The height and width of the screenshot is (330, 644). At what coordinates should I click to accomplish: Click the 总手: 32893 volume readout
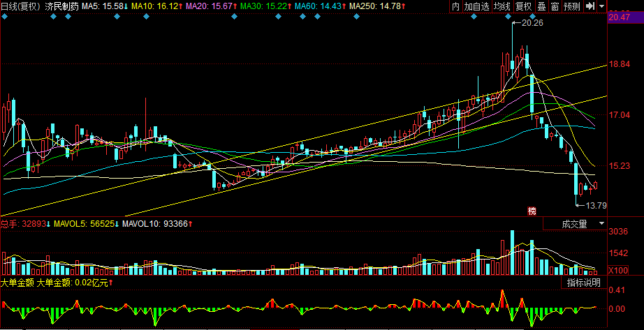pos(25,224)
